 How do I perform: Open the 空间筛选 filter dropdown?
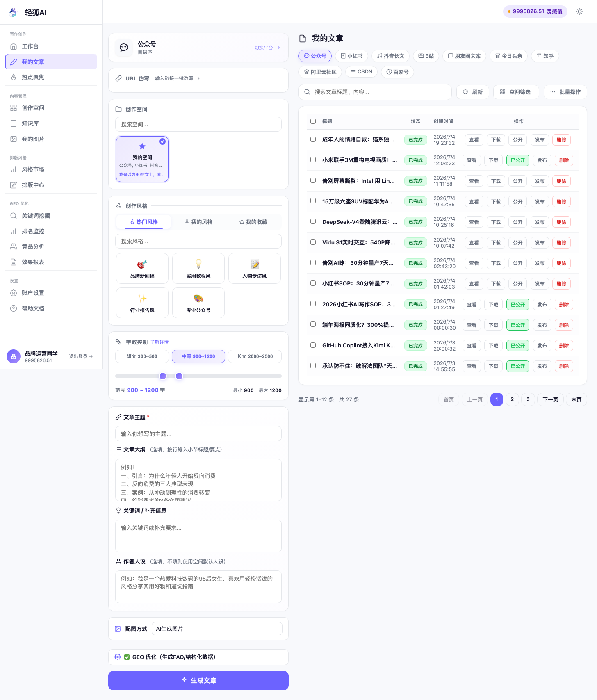tap(516, 92)
